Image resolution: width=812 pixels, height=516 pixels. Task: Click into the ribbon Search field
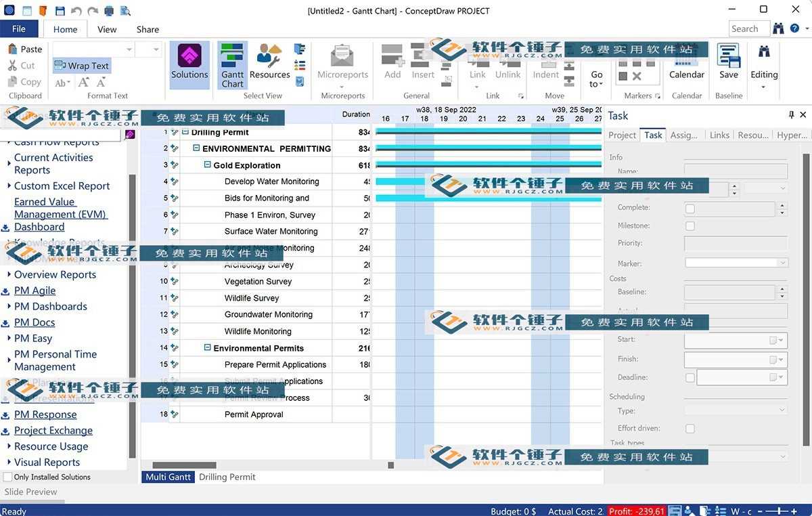[x=749, y=28]
